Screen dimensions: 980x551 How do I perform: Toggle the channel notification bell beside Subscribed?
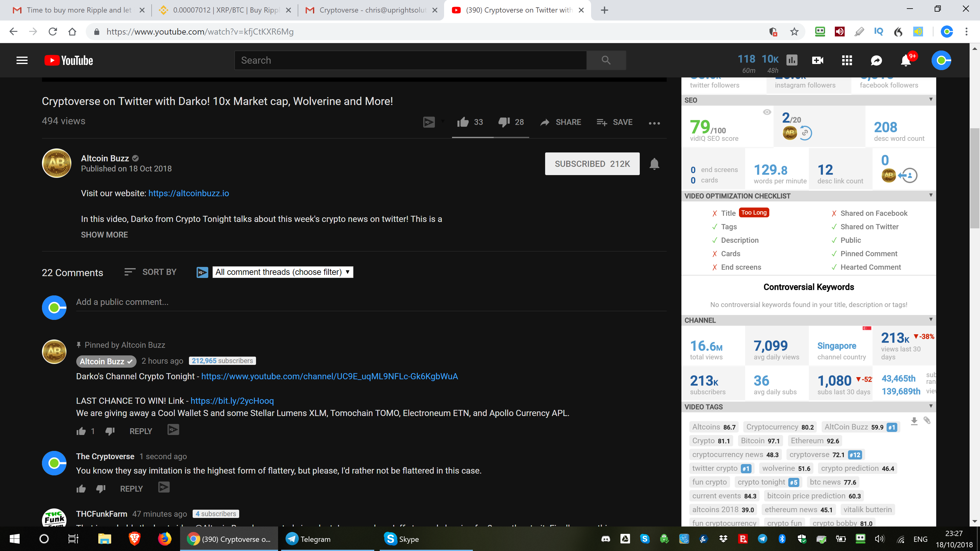coord(654,164)
